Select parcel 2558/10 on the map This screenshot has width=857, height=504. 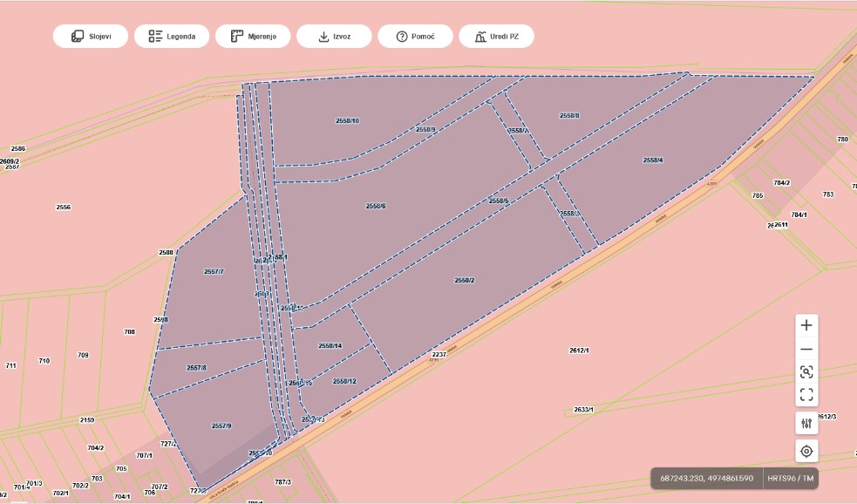coord(347,121)
